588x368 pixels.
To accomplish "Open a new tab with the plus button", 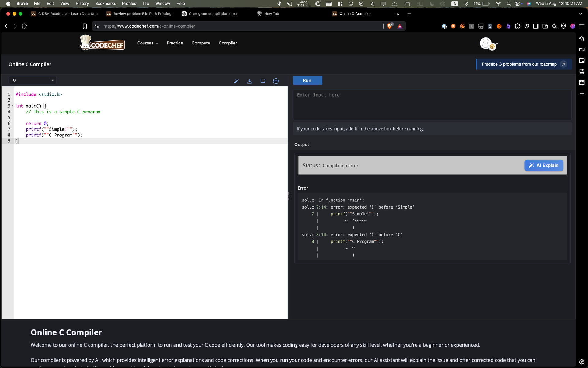I will (409, 14).
